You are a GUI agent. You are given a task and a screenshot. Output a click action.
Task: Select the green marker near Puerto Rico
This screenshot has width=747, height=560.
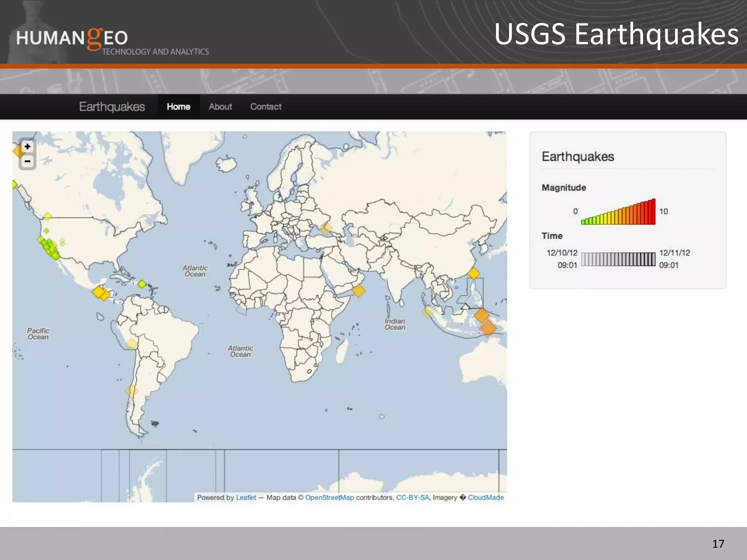pyautogui.click(x=142, y=284)
